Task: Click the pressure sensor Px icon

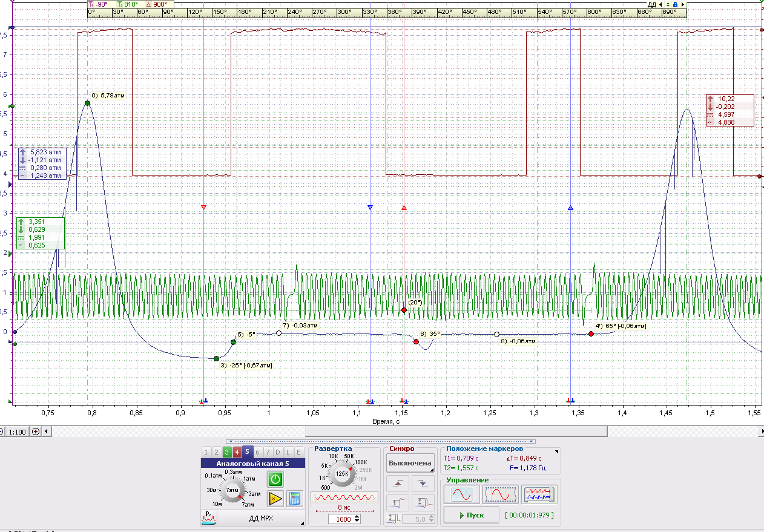Action: pyautogui.click(x=208, y=518)
